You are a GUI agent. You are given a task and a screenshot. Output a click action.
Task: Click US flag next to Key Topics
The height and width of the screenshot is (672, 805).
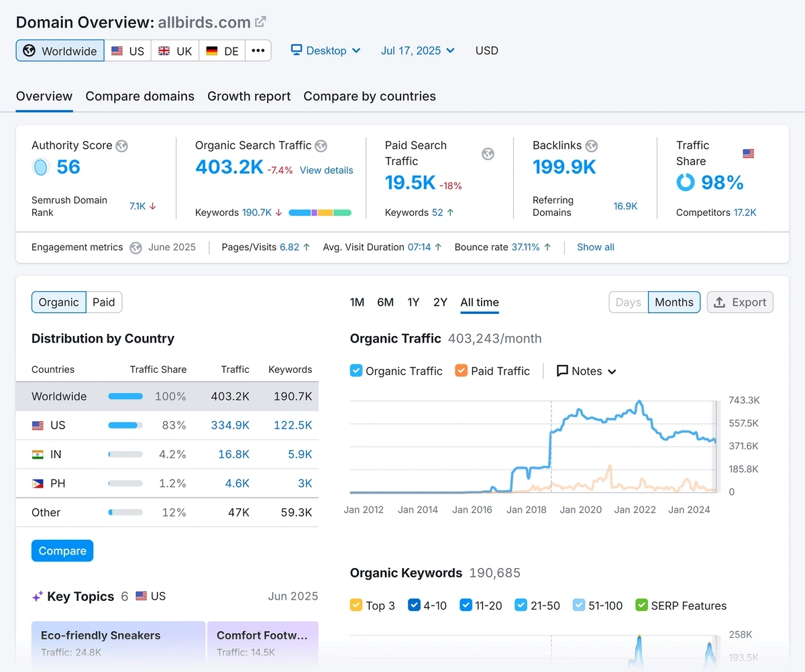[x=142, y=596]
